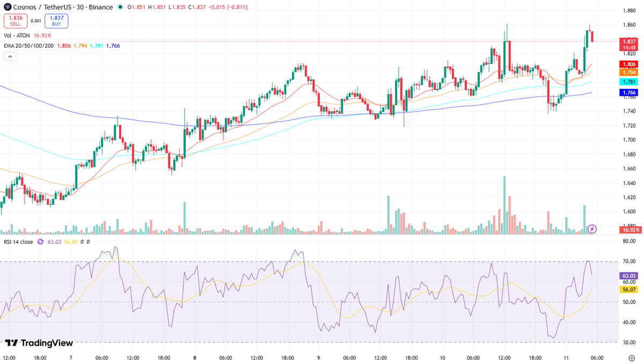Viewport: 644px width, 364px height.
Task: Click date label 11 on time axis
Action: (x=566, y=358)
